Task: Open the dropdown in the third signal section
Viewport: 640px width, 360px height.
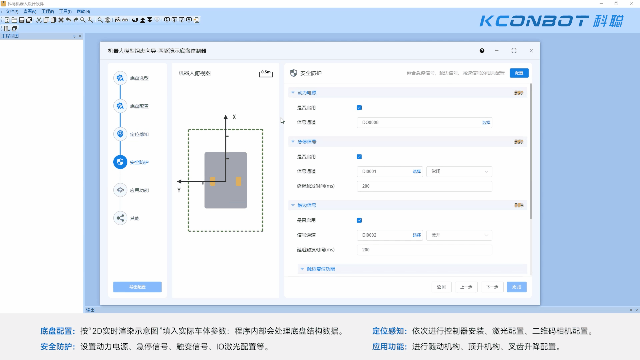Action: tap(459, 235)
